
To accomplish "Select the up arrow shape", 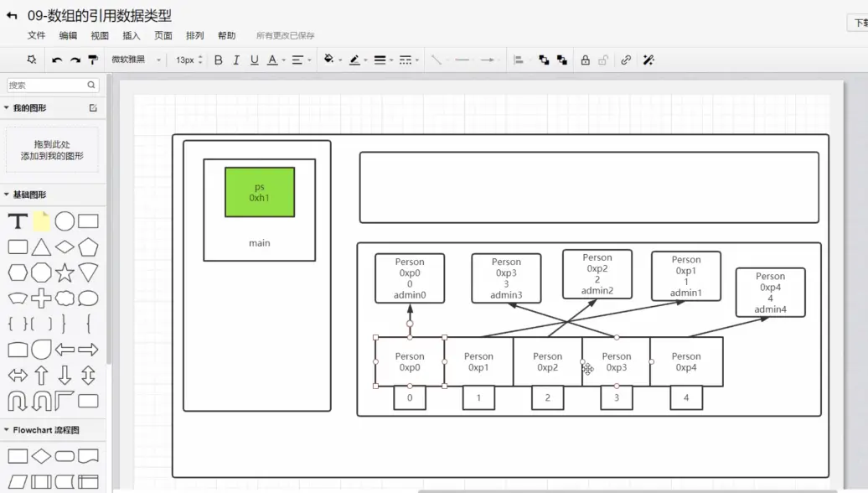I will coord(42,375).
